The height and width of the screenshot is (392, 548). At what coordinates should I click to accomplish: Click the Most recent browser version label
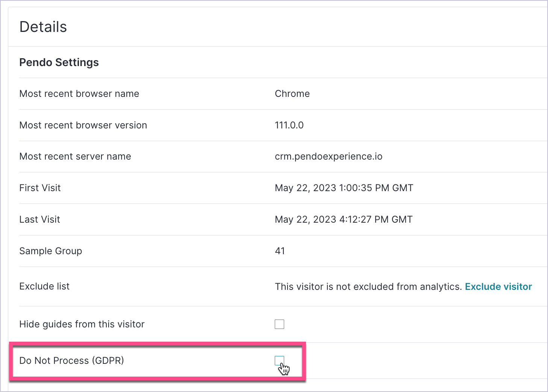coord(83,125)
